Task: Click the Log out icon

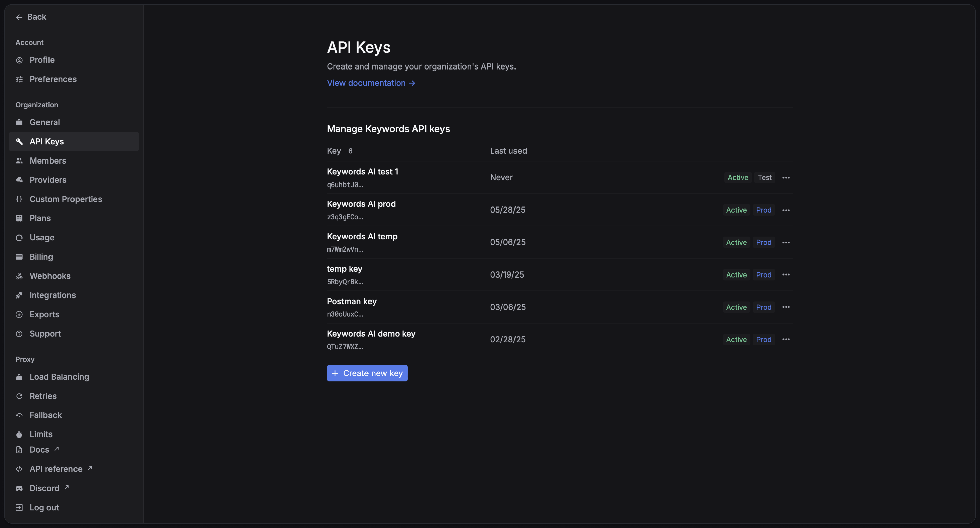Action: tap(19, 508)
